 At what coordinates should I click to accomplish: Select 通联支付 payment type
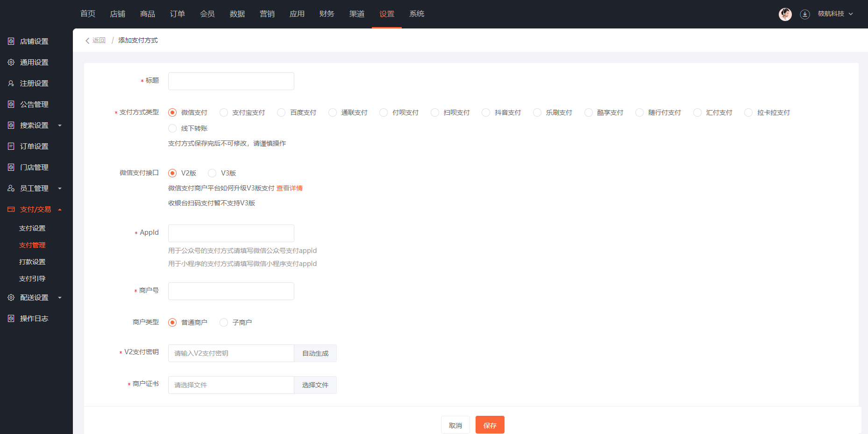(x=333, y=112)
